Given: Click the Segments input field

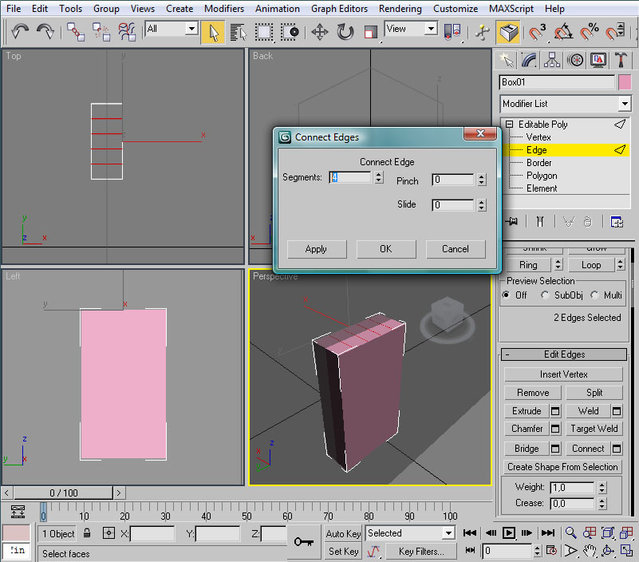Looking at the screenshot, I should 350,178.
